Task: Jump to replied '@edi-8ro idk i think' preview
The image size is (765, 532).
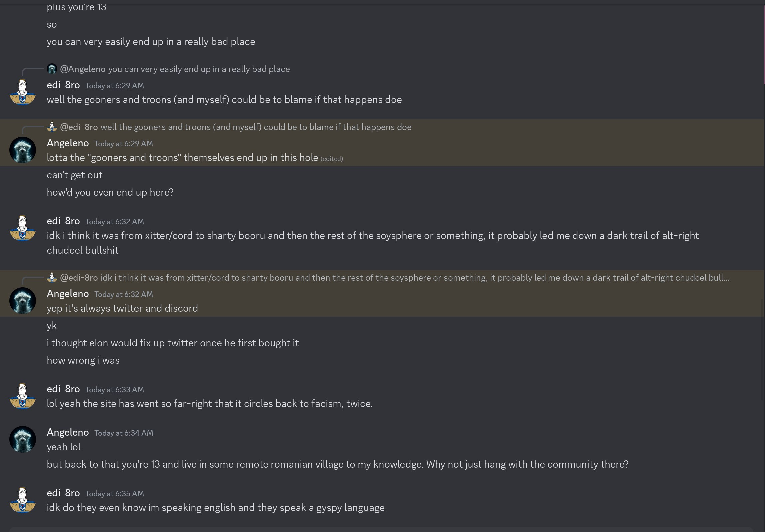Action: [x=414, y=278]
